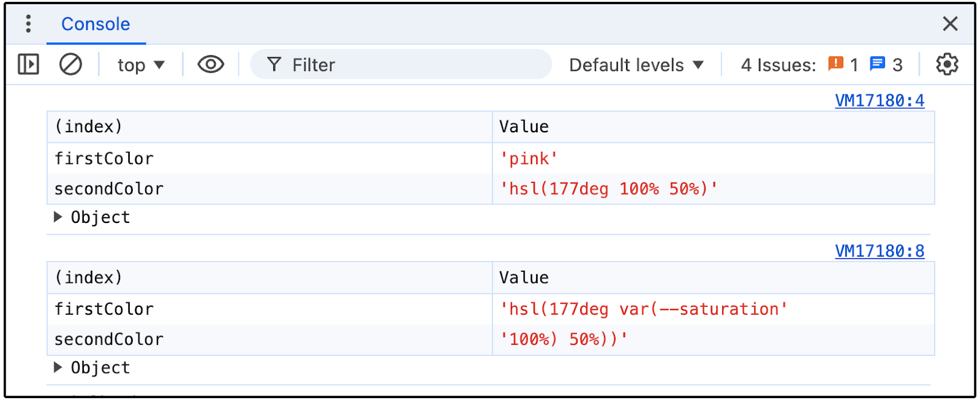The width and height of the screenshot is (980, 400).
Task: Switch to the Console tab
Action: 96,24
